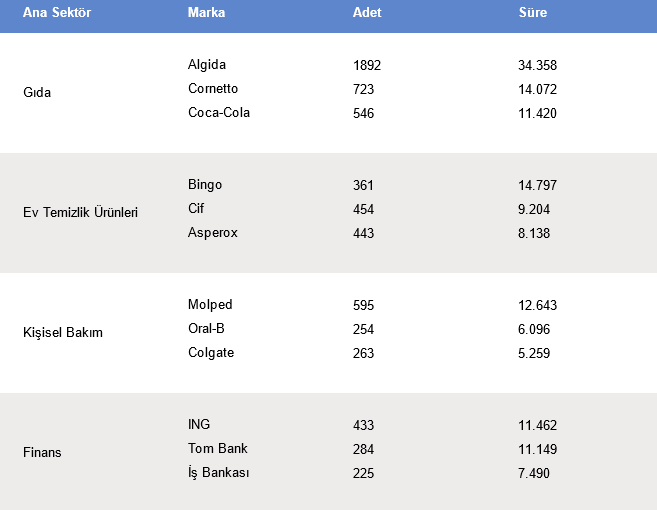Viewport: 657px width, 510px height.
Task: Click Algida's Süre value 34.358
Action: point(537,65)
